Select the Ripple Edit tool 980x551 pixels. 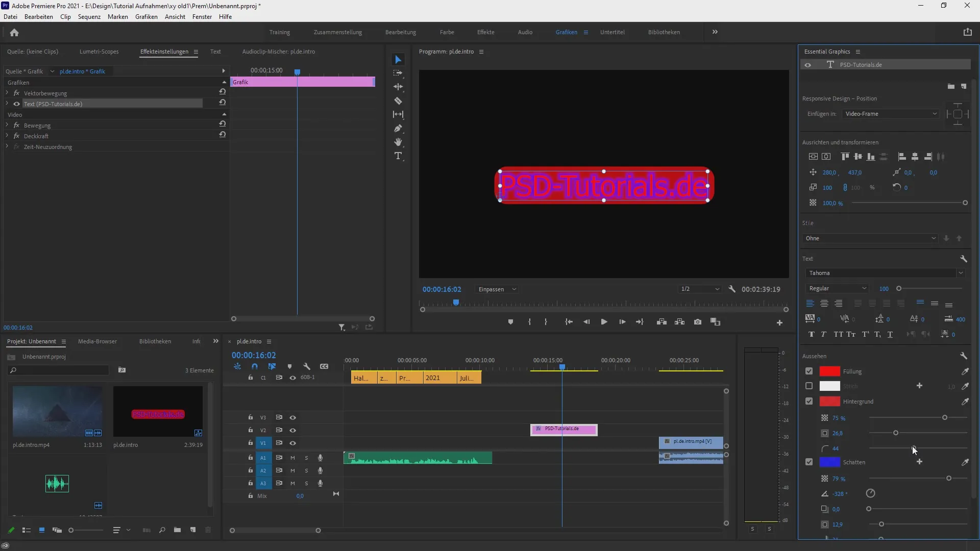pyautogui.click(x=398, y=87)
